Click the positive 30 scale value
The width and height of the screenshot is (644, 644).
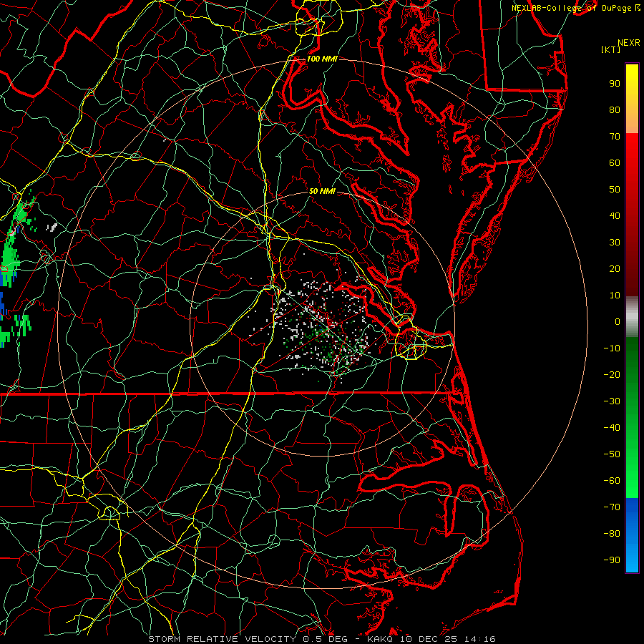pyautogui.click(x=615, y=243)
